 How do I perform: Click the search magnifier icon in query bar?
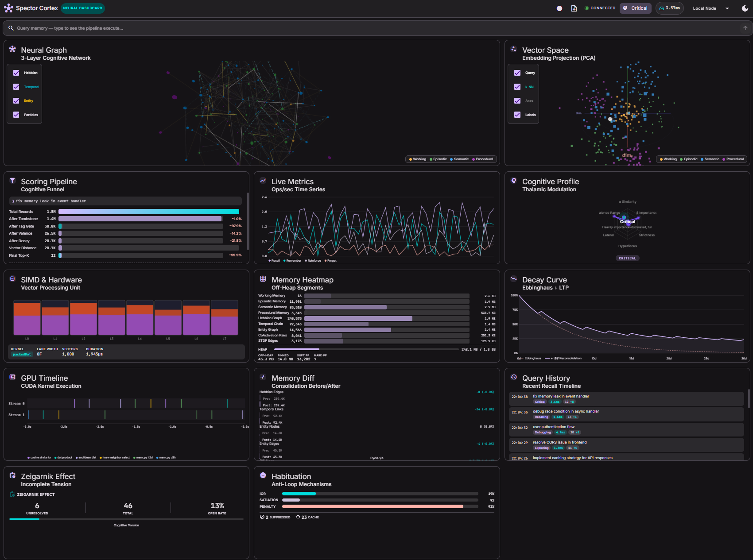pos(11,28)
